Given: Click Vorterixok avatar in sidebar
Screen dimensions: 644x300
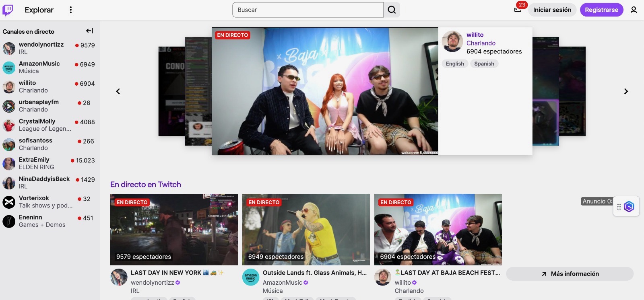Looking at the screenshot, I should (9, 202).
